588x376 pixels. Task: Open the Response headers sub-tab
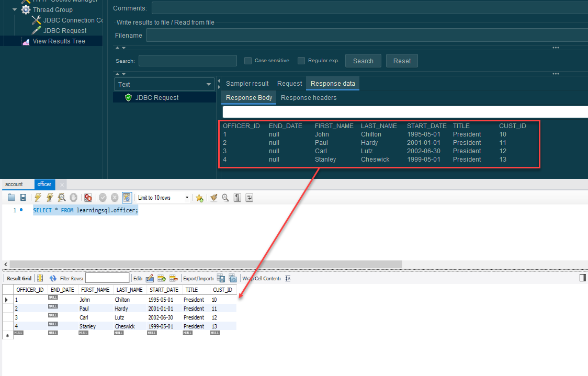click(309, 97)
